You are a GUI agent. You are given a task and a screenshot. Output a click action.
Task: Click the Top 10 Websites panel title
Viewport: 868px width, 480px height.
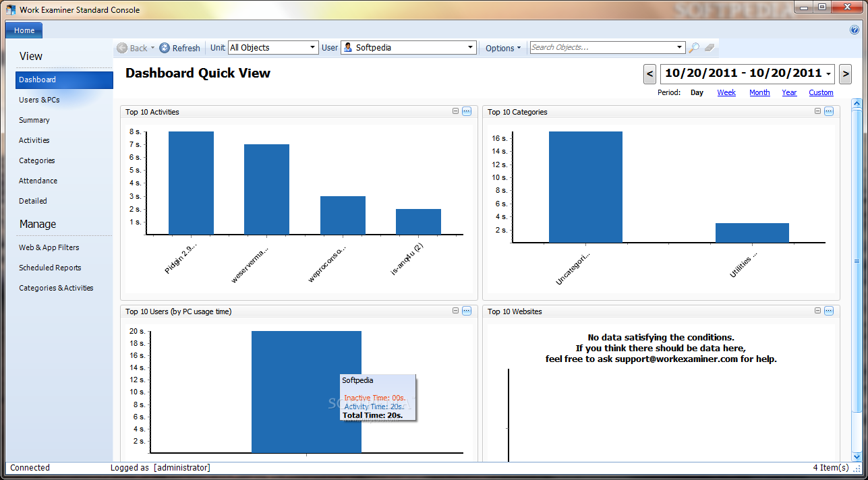[x=515, y=311]
